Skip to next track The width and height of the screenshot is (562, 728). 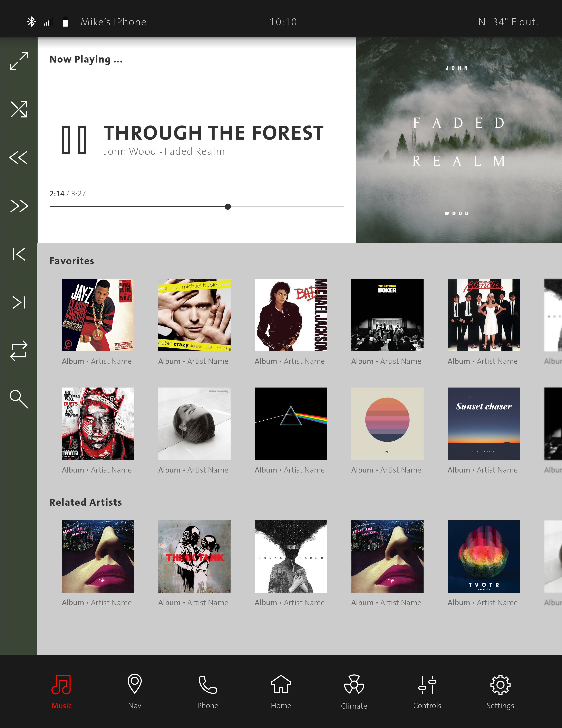(19, 302)
